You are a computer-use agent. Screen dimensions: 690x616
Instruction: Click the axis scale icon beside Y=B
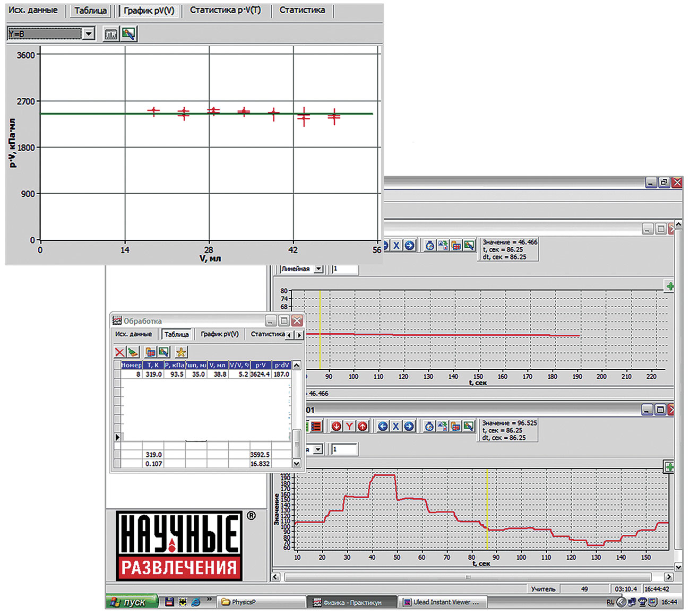[110, 34]
